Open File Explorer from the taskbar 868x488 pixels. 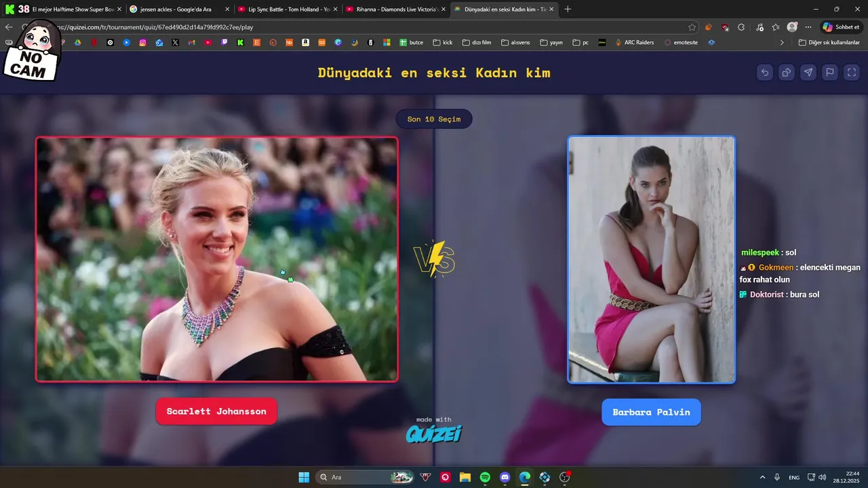465,477
